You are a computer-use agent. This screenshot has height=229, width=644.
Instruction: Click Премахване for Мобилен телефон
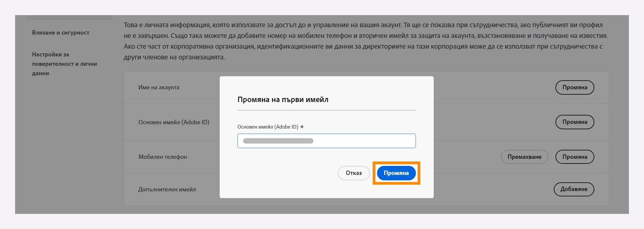coord(524,156)
